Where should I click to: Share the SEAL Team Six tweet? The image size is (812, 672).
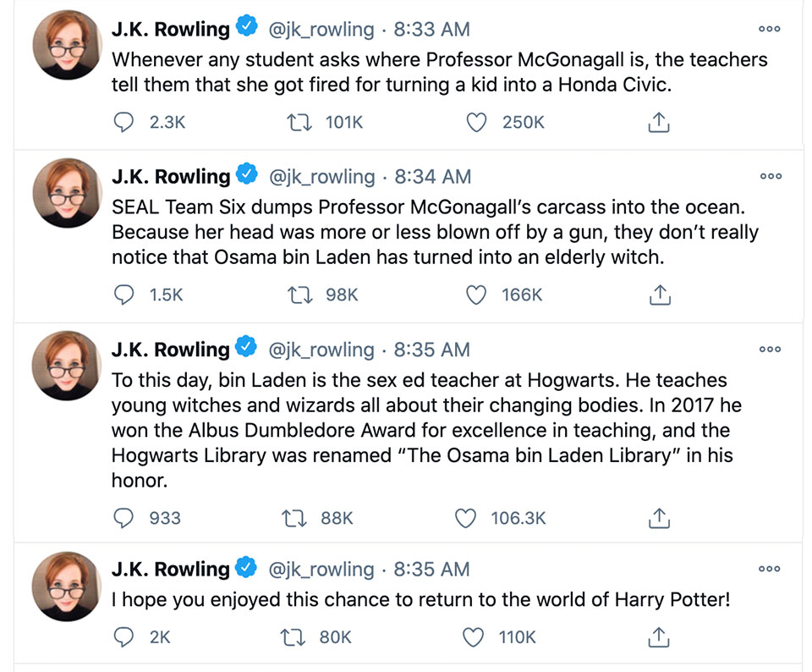tap(658, 295)
